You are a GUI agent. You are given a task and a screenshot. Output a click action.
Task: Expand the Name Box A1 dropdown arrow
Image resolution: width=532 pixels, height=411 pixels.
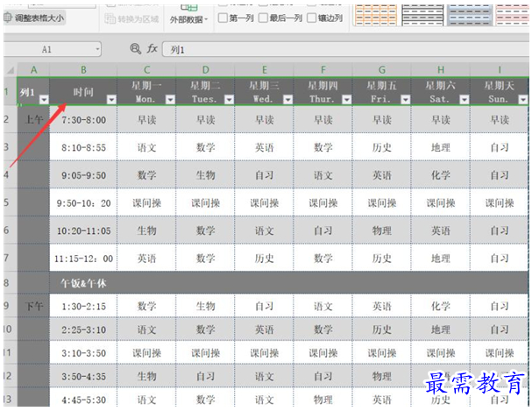click(x=97, y=49)
